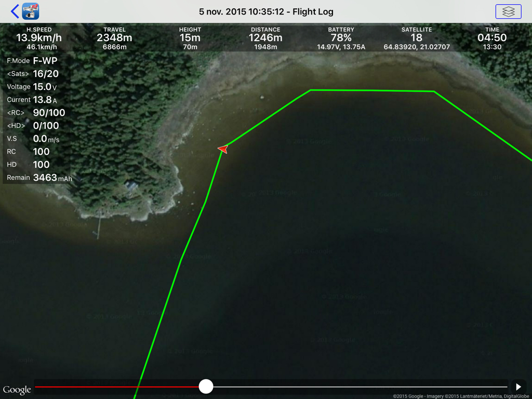The width and height of the screenshot is (532, 399).
Task: Open the drone app icon
Action: (31, 11)
